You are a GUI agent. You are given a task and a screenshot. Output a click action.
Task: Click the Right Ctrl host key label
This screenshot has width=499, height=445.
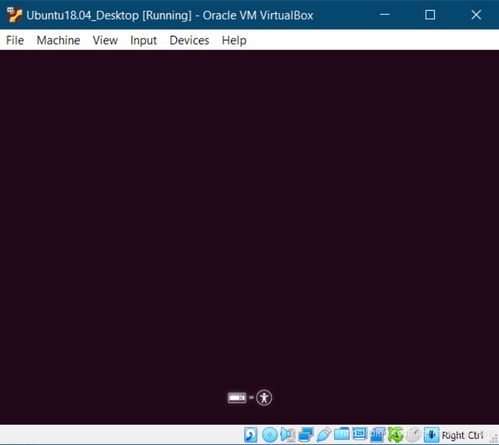coord(462,435)
